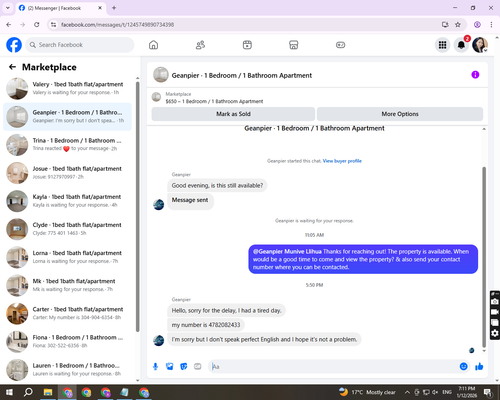Click message 'my number is 4782082433'
500x400 pixels.
click(206, 325)
